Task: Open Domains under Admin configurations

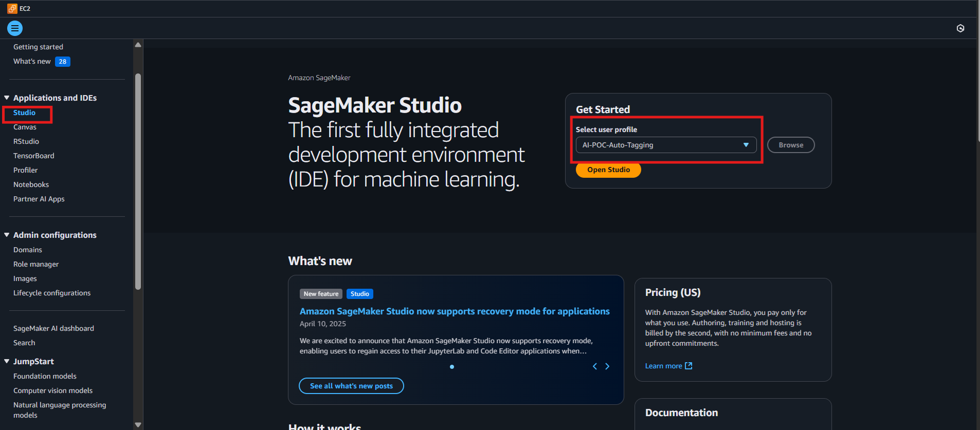Action: coord(27,250)
